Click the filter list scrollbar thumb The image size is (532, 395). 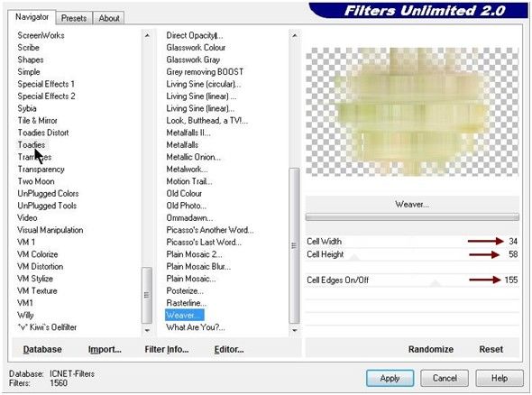tap(294, 245)
